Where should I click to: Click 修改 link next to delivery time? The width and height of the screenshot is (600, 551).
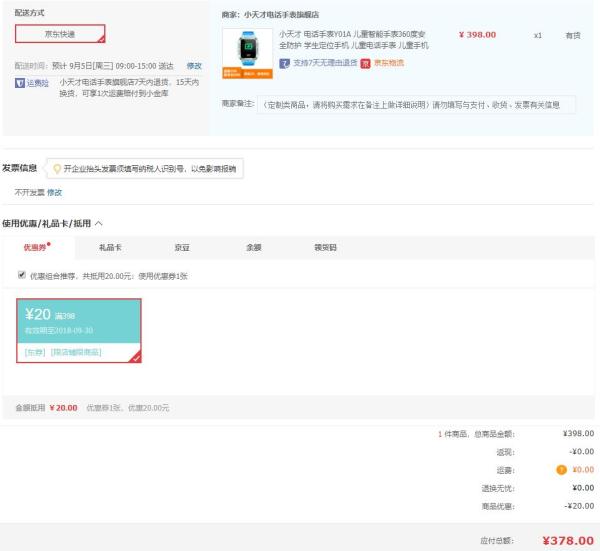pyautogui.click(x=194, y=66)
